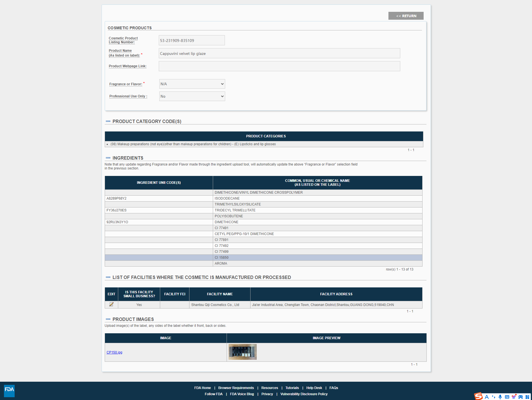Collapse the Ingredients section
Screen dimensions: 532x400
(x=108, y=158)
